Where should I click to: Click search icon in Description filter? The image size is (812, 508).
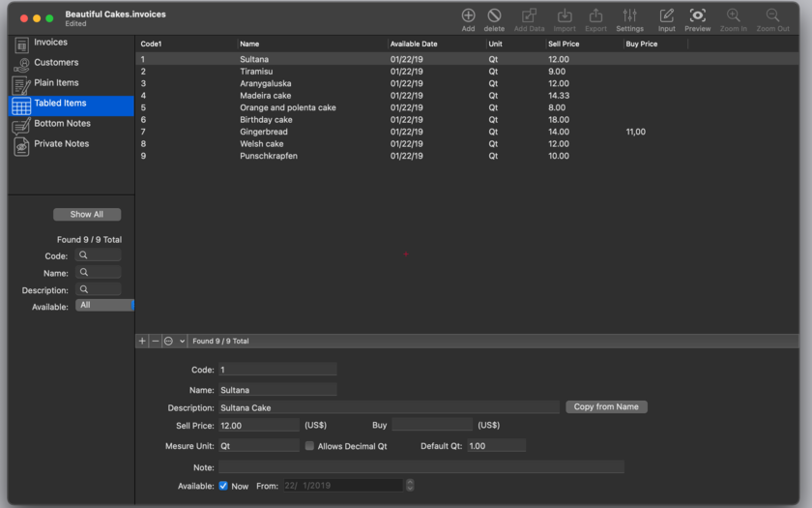(83, 289)
